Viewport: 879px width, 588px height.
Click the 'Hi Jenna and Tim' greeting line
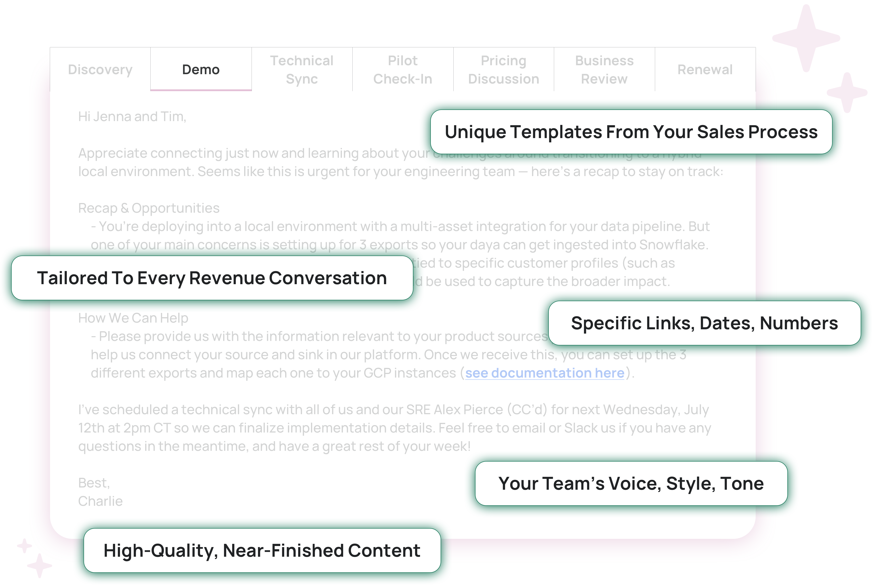point(132,117)
